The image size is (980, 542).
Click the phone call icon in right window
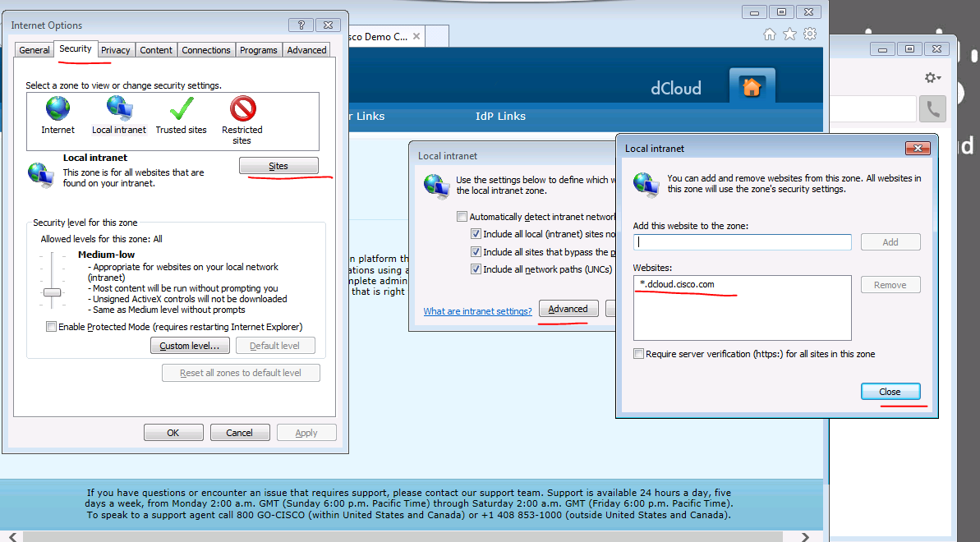(x=932, y=109)
